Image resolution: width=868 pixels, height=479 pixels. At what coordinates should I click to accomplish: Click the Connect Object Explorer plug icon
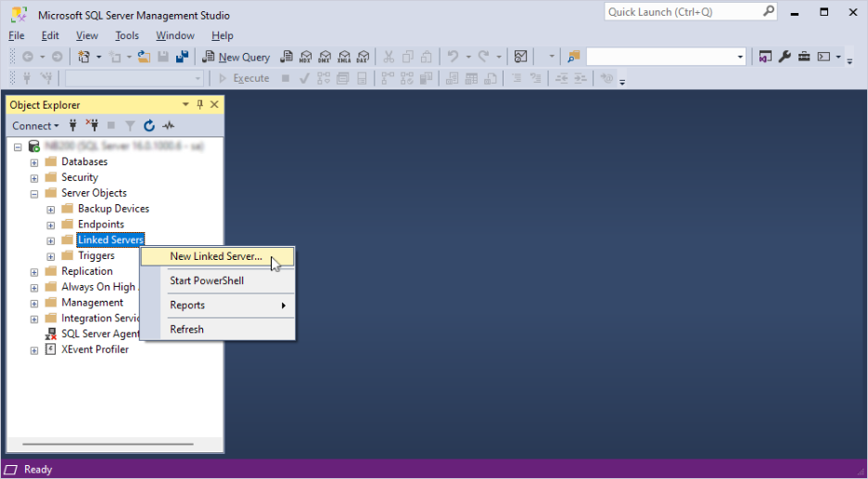coord(73,125)
